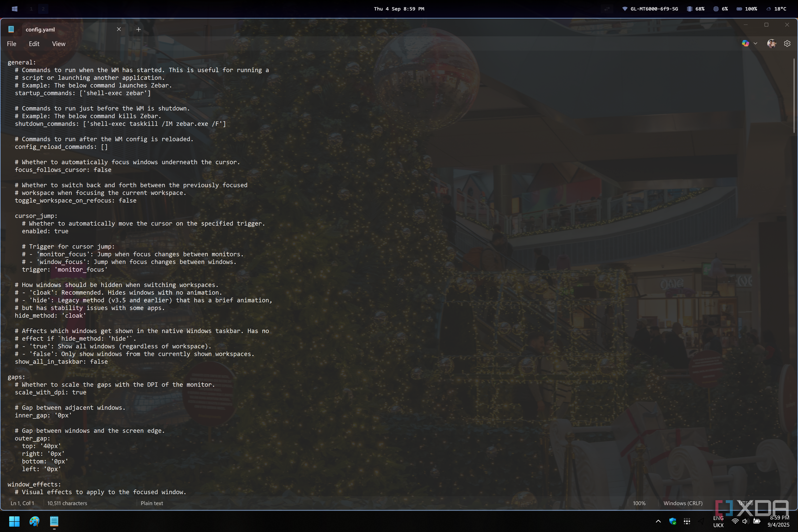This screenshot has width=798, height=532.
Task: Click the focus_follows_cursor: false line
Action: point(63,170)
